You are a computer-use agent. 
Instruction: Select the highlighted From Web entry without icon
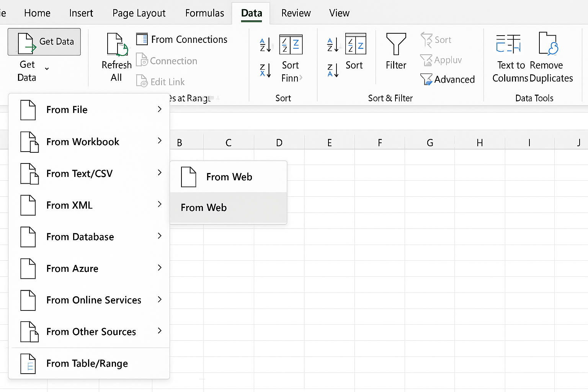228,207
